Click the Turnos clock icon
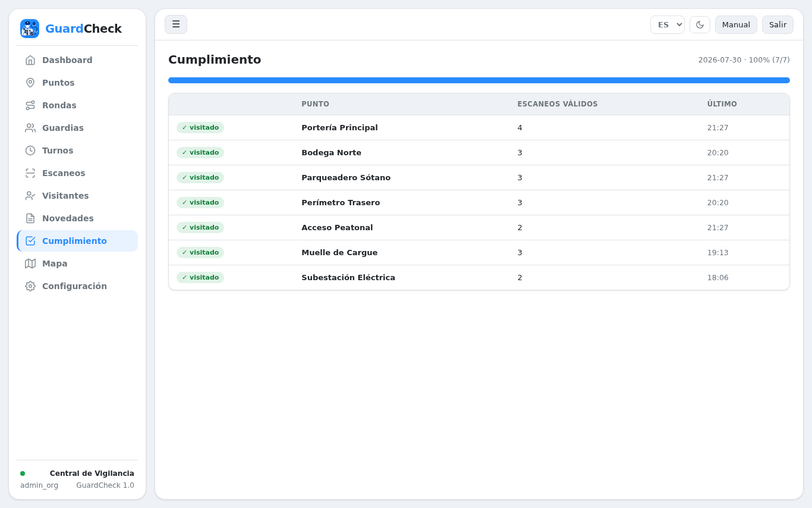 click(x=30, y=150)
